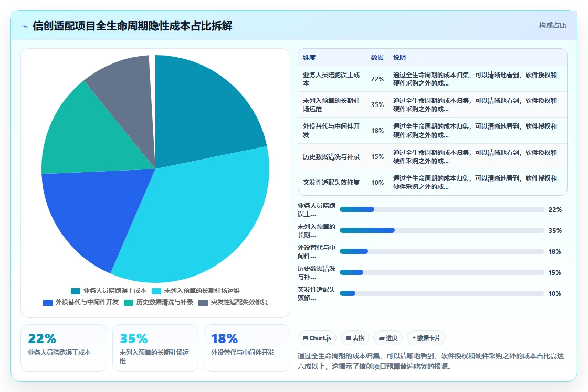Click the 进度 tag chip

(x=388, y=338)
